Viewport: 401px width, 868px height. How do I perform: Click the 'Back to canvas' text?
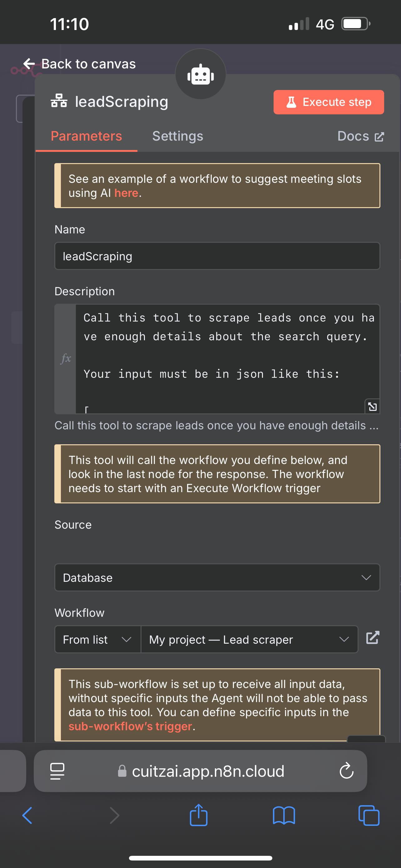pyautogui.click(x=89, y=64)
